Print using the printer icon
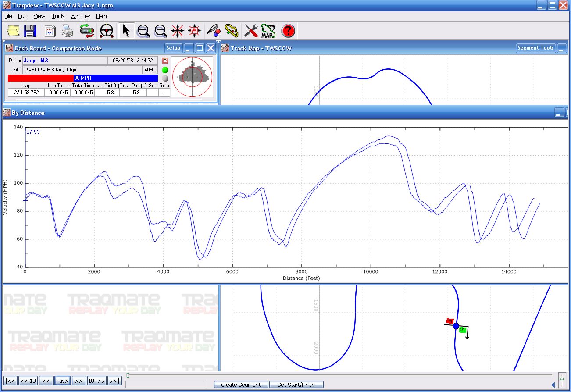The height and width of the screenshot is (392, 571). tap(67, 31)
